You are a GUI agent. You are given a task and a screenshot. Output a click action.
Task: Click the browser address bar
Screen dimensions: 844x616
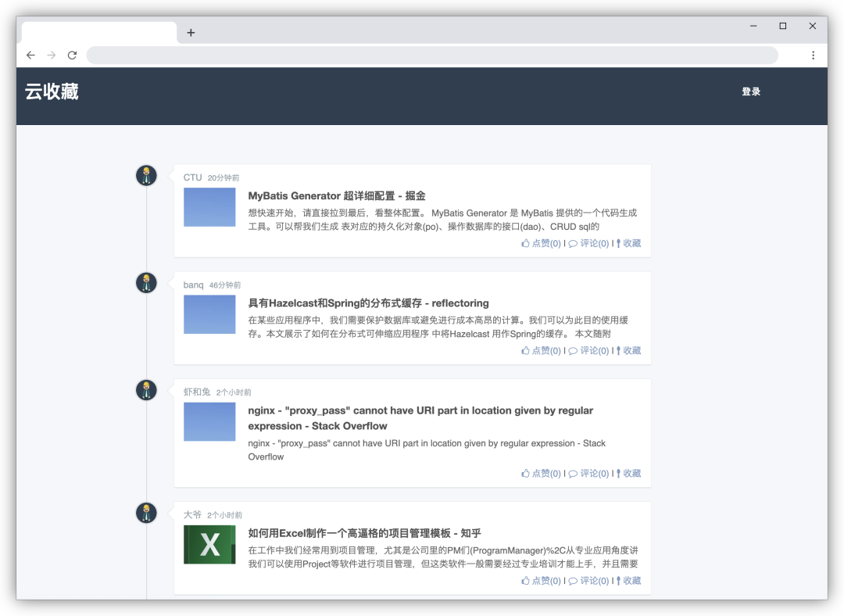pyautogui.click(x=432, y=55)
